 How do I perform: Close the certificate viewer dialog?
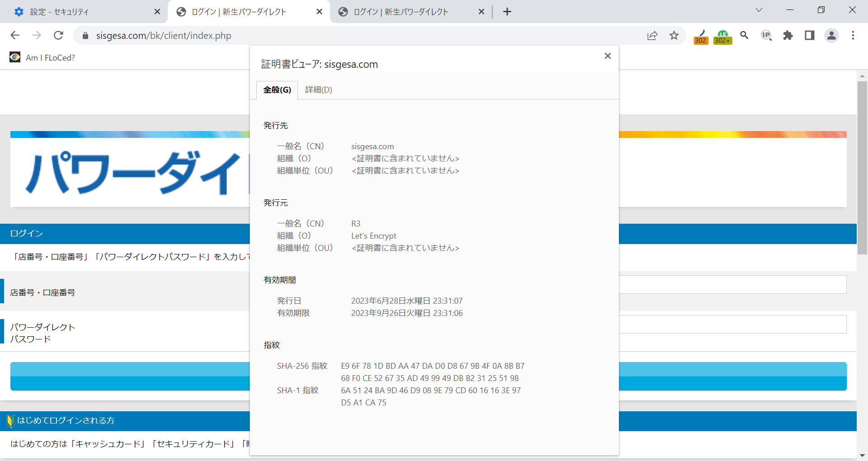608,56
